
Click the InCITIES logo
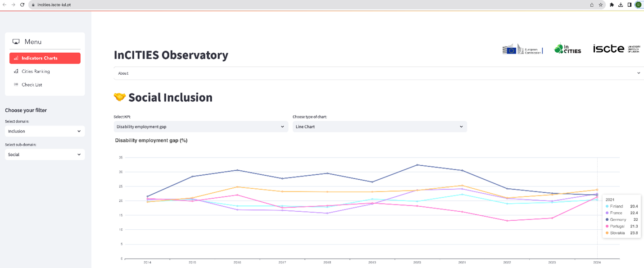[567, 49]
